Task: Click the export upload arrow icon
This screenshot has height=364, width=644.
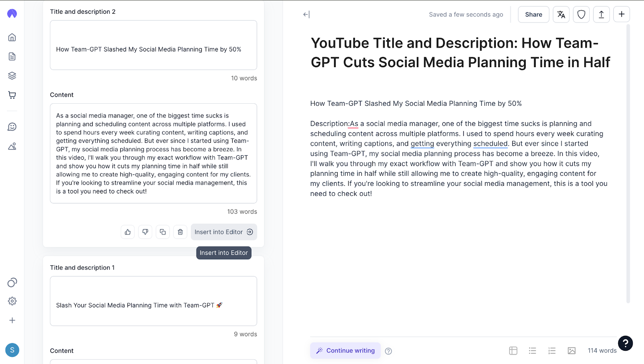Action: click(x=601, y=14)
